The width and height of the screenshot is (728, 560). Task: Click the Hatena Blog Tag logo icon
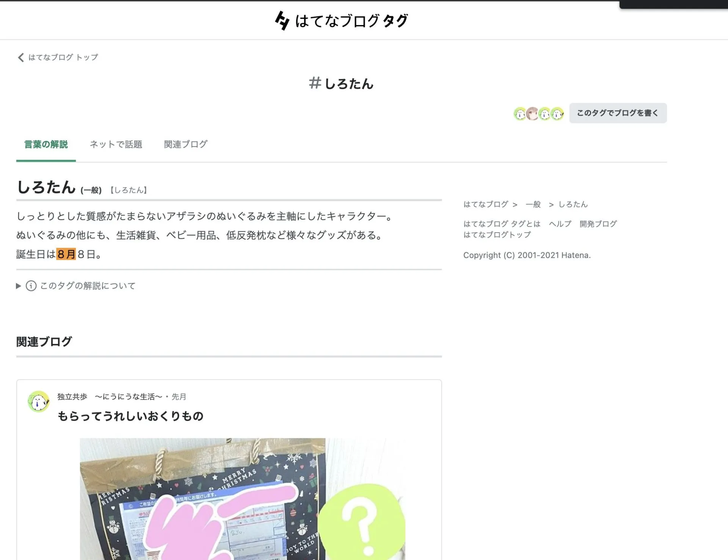[x=282, y=20]
